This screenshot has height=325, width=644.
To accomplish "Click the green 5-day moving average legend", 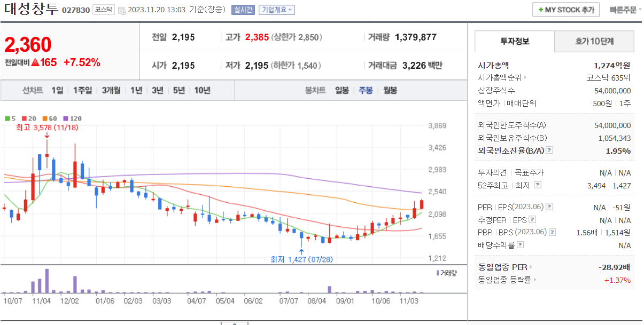I will pos(10,118).
